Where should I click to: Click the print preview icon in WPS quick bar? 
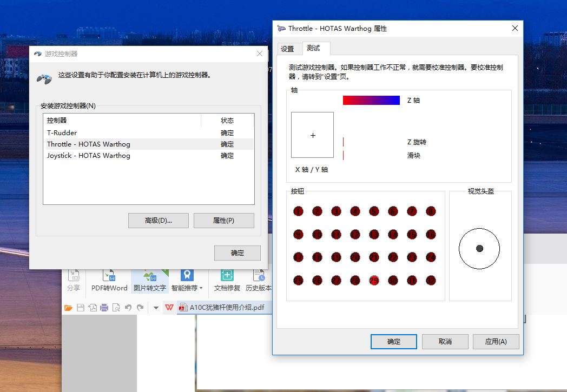(x=116, y=308)
